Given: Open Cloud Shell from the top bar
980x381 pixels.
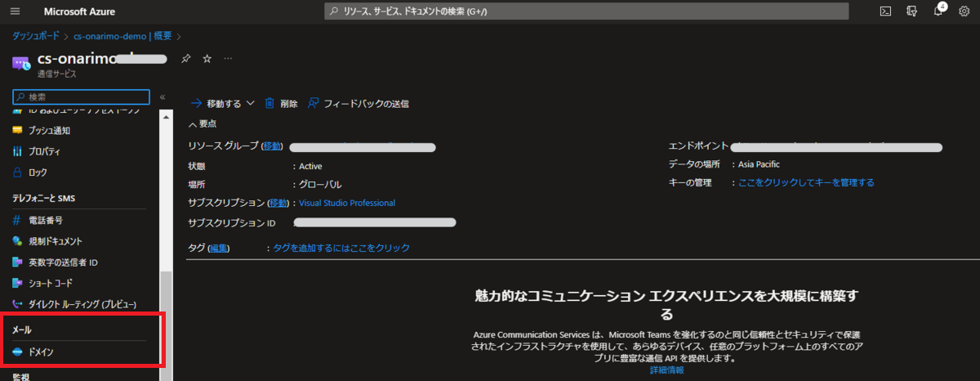Looking at the screenshot, I should point(885,11).
